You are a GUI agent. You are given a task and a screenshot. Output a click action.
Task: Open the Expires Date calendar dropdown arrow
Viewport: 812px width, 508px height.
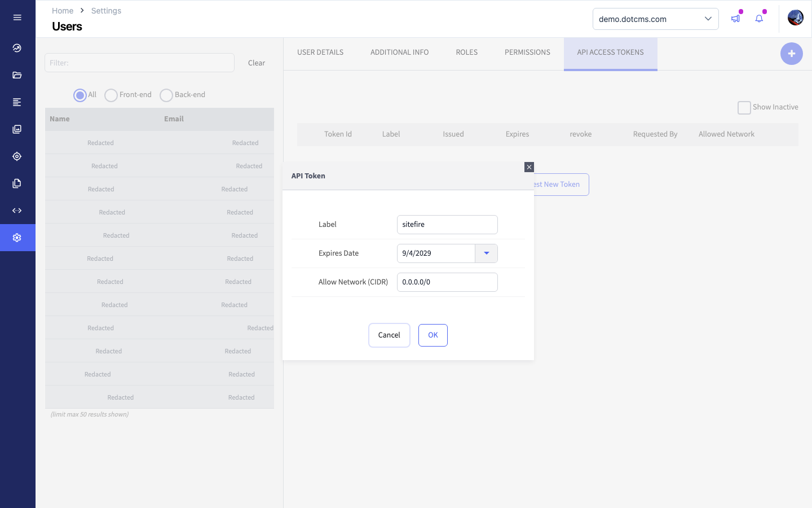(487, 253)
